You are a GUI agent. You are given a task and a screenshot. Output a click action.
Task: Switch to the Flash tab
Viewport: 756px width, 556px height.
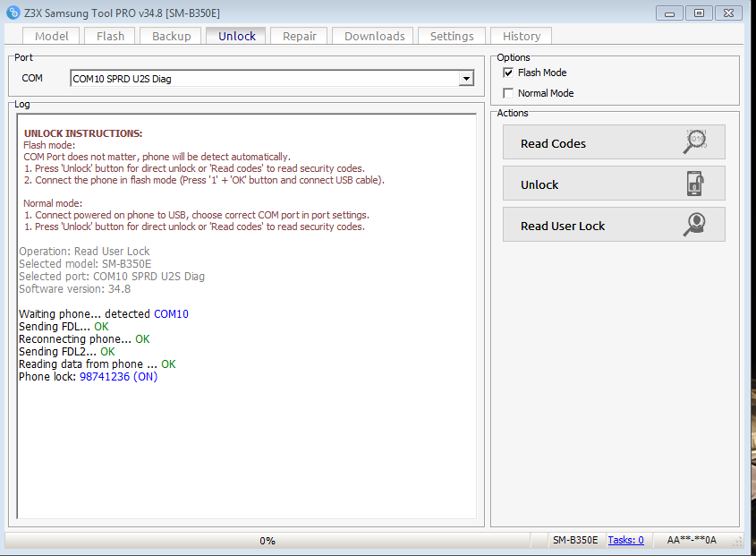(110, 36)
